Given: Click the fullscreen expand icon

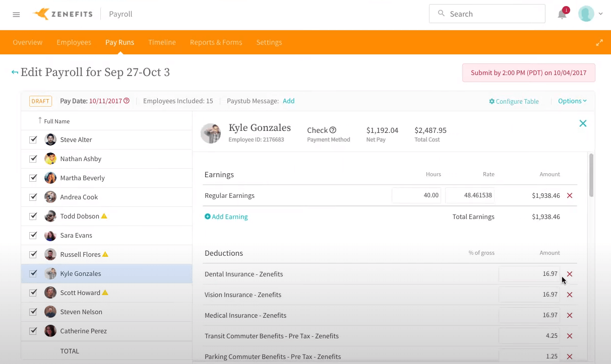Looking at the screenshot, I should (599, 43).
